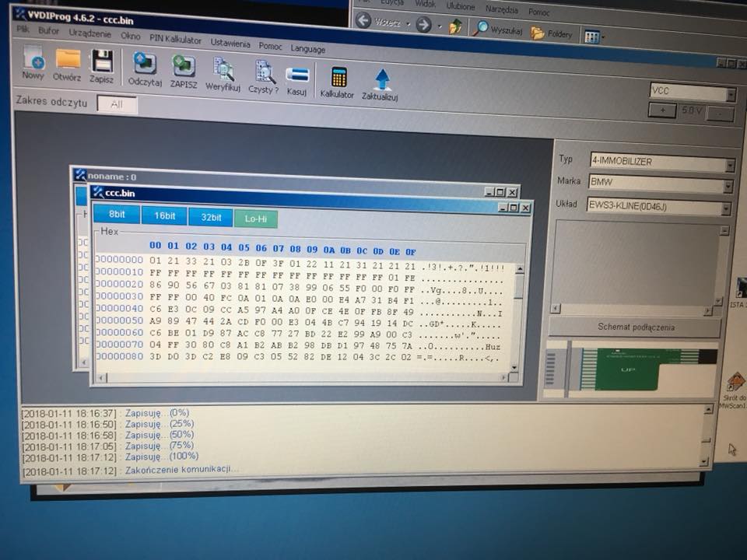Expand the Typ 4-IMMOBILIZER dropdown

[730, 165]
